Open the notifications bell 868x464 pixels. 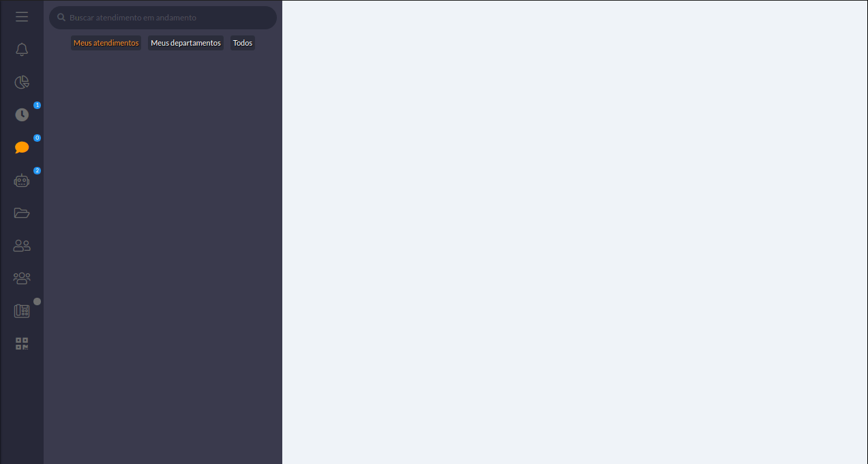[x=22, y=50]
